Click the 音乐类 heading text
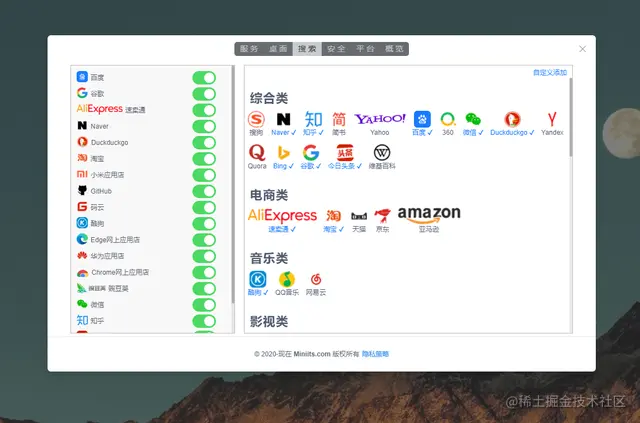The width and height of the screenshot is (640, 423). point(269,258)
